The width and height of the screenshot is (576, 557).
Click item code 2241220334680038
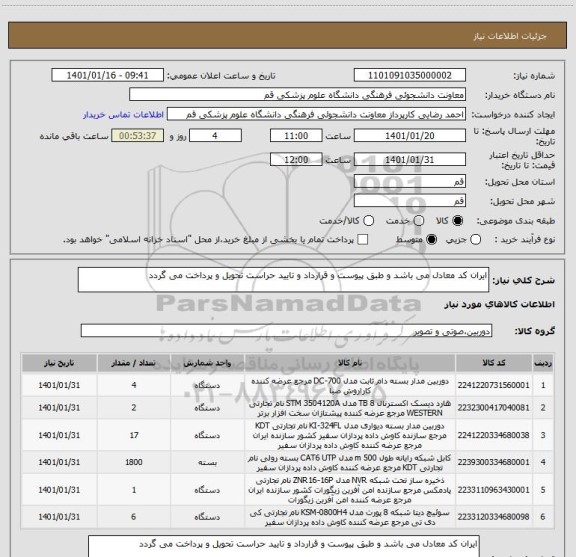[493, 435]
